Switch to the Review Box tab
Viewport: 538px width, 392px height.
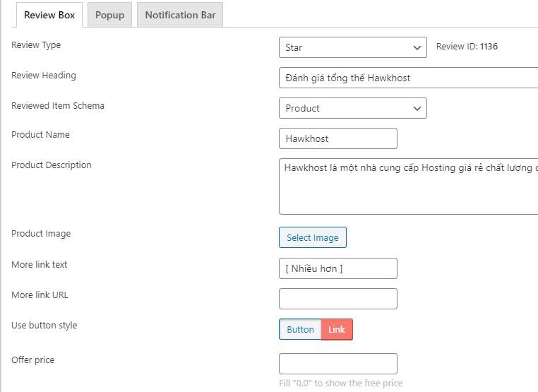pyautogui.click(x=49, y=15)
